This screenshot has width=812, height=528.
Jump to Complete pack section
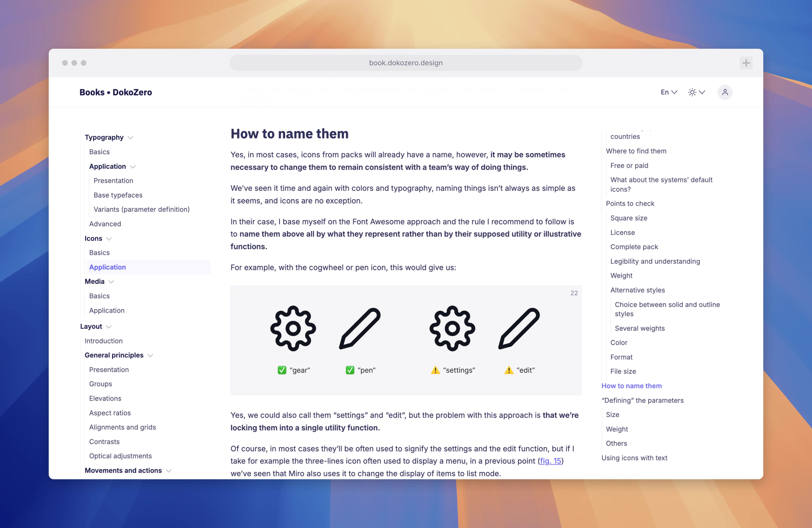(634, 247)
